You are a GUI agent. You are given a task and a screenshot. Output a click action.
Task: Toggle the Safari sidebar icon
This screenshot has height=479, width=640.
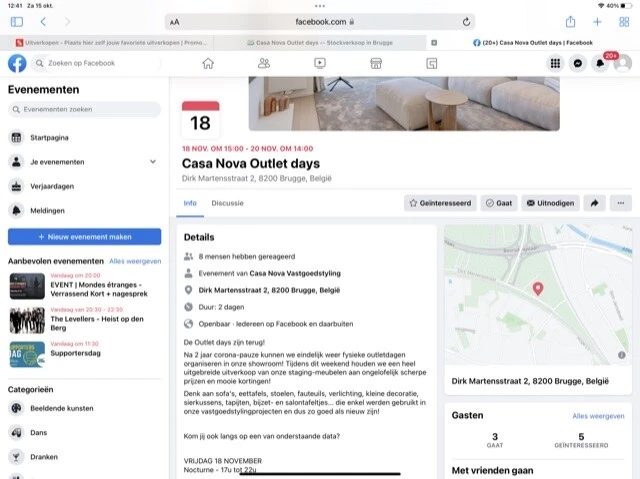click(17, 22)
